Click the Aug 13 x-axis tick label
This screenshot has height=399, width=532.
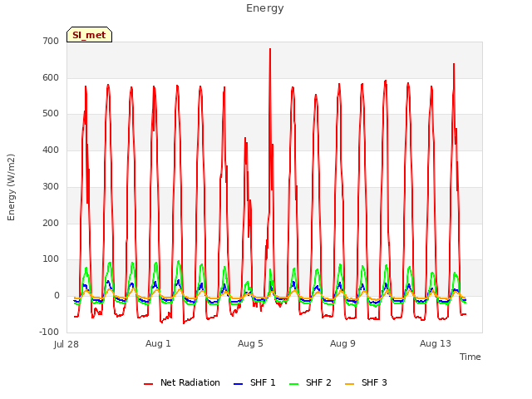436,343
